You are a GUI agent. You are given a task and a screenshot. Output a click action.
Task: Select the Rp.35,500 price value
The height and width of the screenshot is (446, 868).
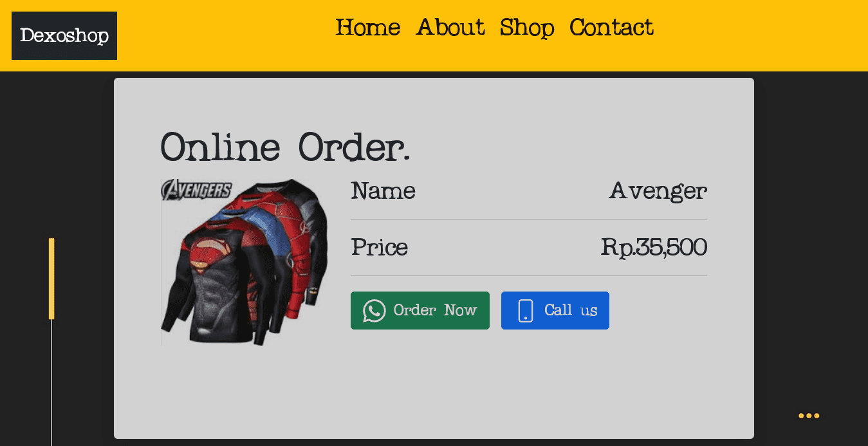point(654,247)
